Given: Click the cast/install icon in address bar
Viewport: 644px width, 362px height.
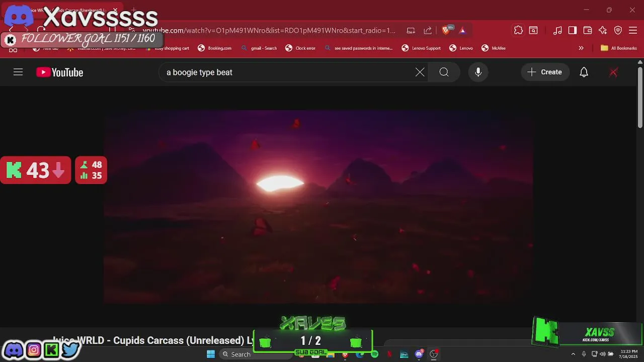Looking at the screenshot, I should (x=411, y=31).
